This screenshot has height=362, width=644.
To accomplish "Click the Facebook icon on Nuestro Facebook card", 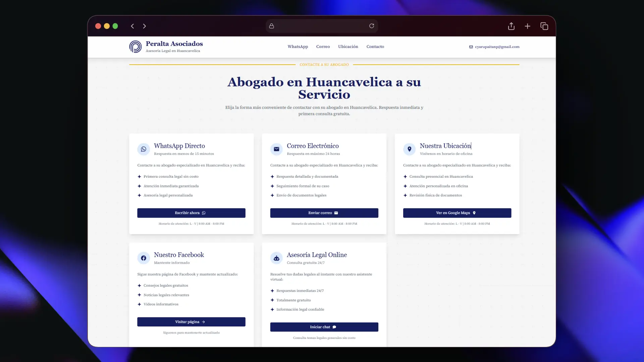I will point(144,258).
